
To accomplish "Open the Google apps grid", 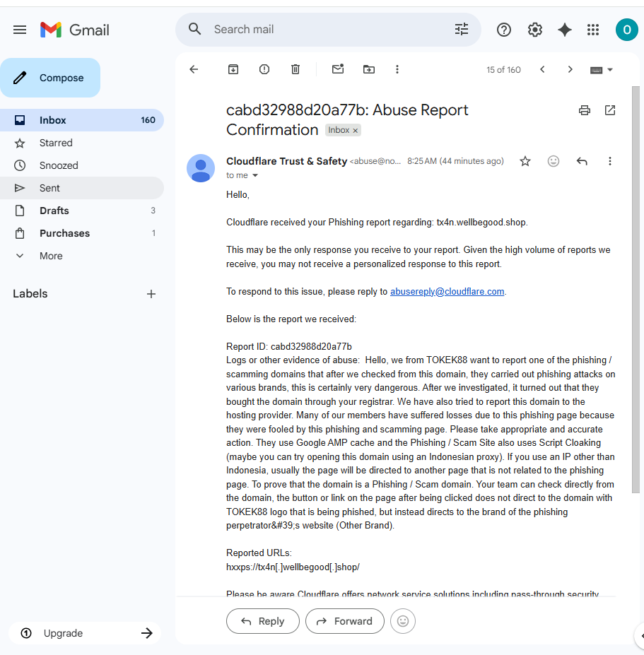I will point(593,30).
